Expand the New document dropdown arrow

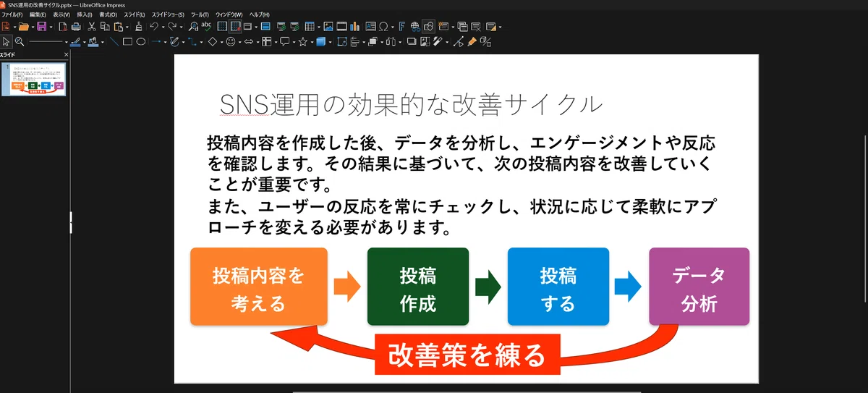pos(14,28)
